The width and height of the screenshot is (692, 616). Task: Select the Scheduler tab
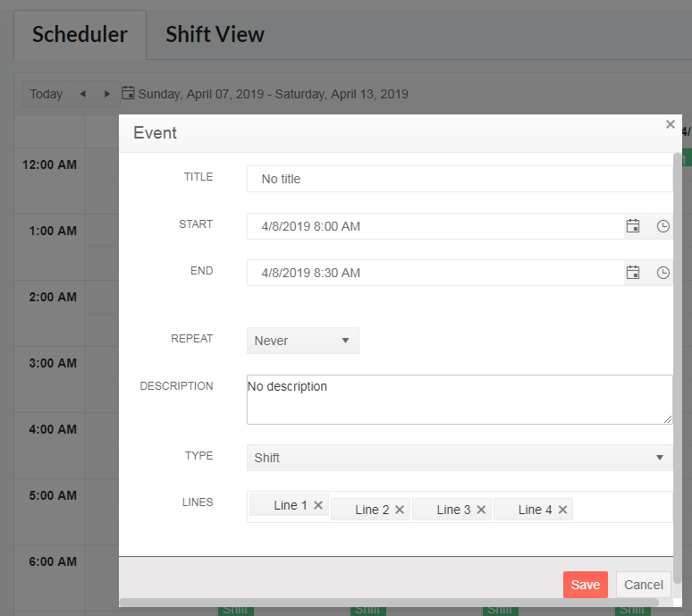click(80, 35)
